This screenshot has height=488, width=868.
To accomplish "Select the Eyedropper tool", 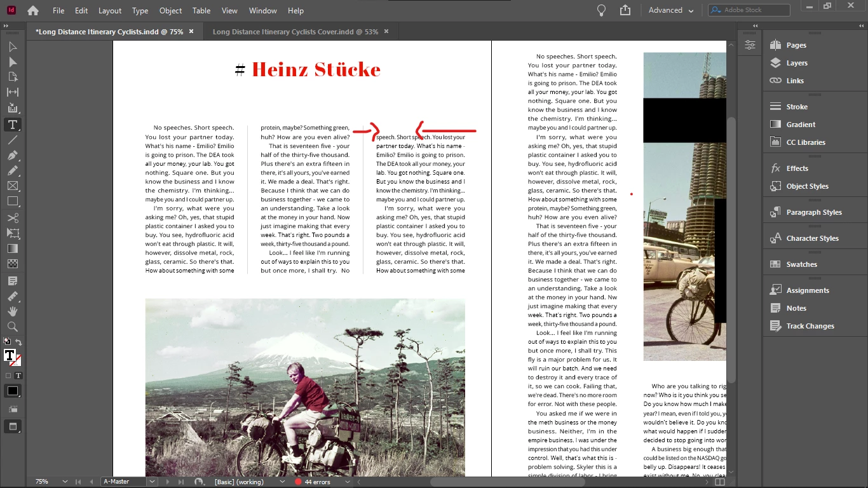I will click(x=13, y=296).
